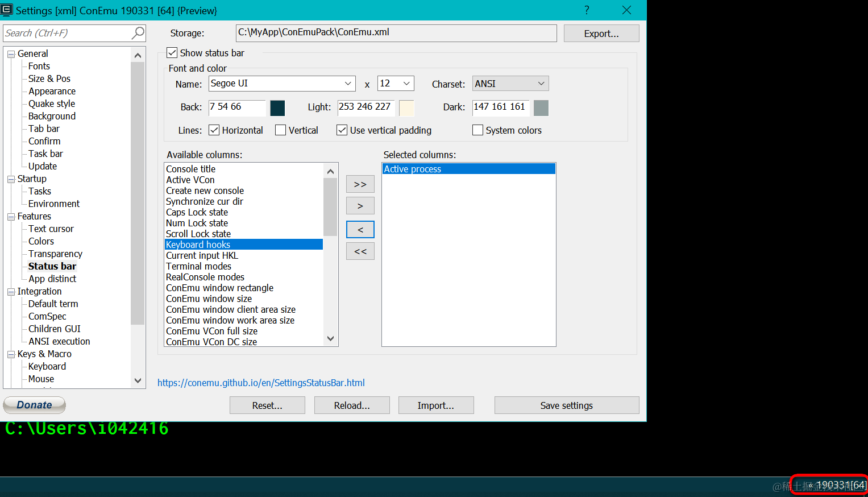Open Colors settings page

[41, 241]
